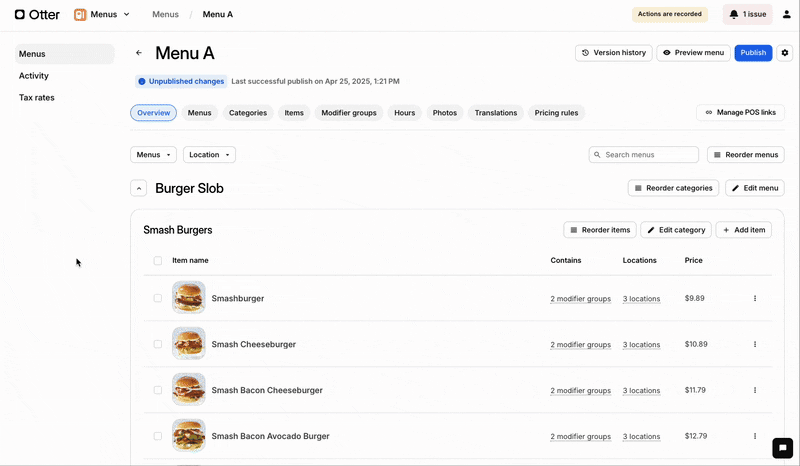Screen dimensions: 800x466
Task: Focus the Search menus field
Action: click(650, 155)
